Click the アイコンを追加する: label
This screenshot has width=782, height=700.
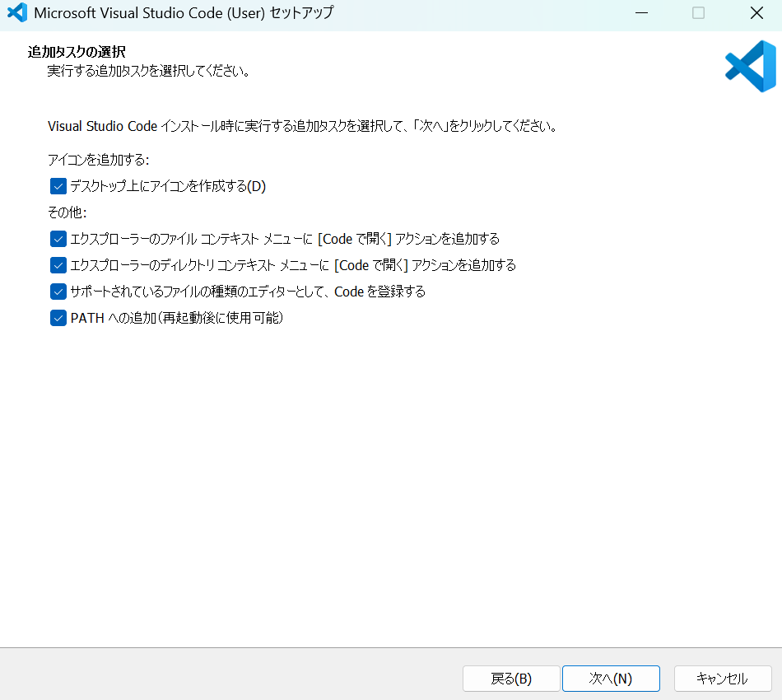[x=98, y=160]
